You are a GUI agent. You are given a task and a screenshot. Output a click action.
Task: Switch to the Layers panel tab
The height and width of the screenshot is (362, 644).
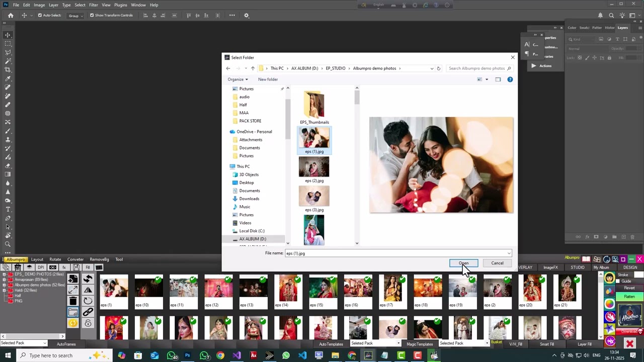[623, 28]
